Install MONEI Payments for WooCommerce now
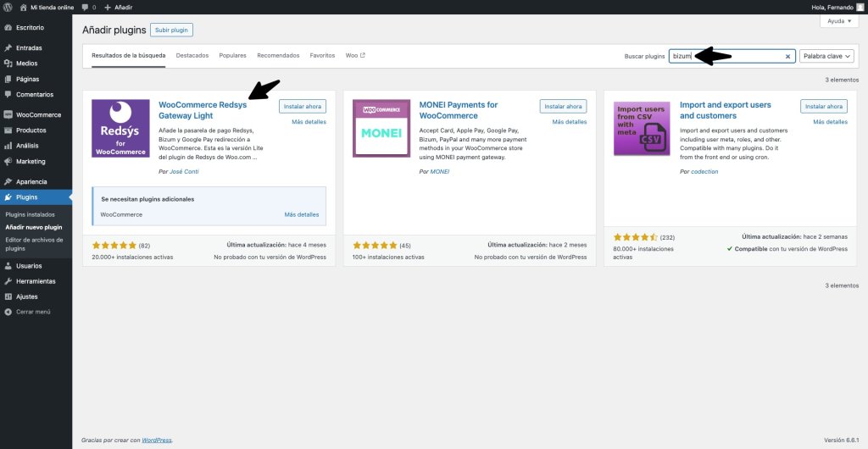This screenshot has height=449, width=868. [x=563, y=106]
